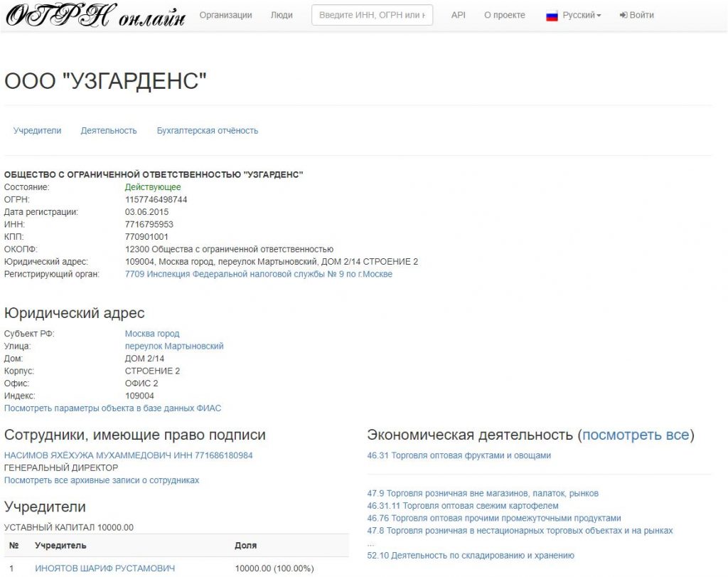
Task: Open the Организации menu
Action: (x=225, y=14)
